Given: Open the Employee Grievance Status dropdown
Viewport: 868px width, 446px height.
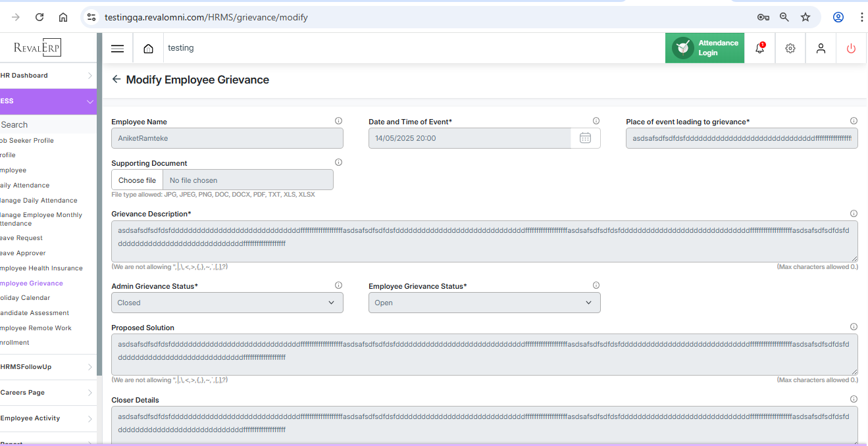Looking at the screenshot, I should [484, 303].
